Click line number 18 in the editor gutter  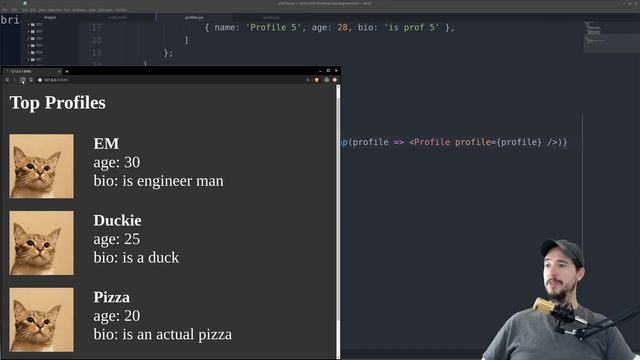(97, 40)
